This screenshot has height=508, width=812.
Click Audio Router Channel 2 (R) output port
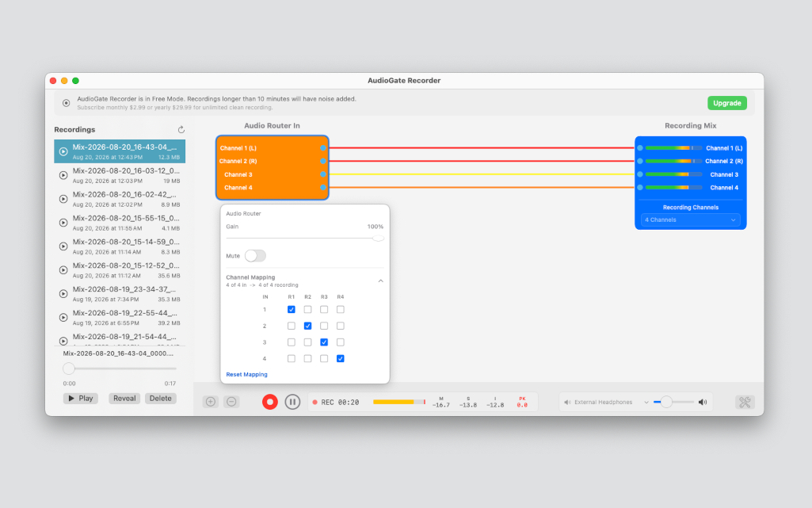pyautogui.click(x=322, y=161)
